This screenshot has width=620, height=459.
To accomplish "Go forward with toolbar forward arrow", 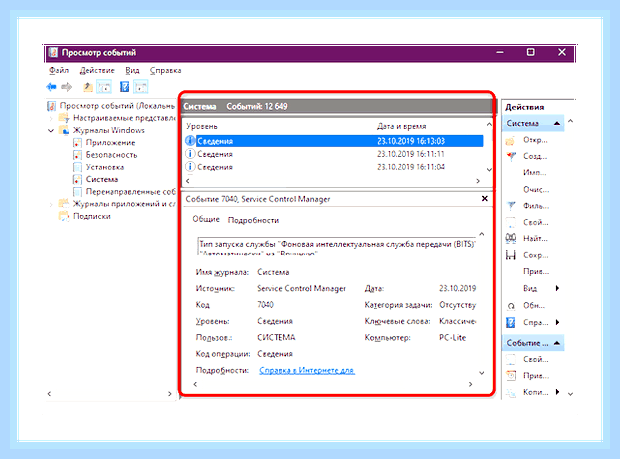I will [x=67, y=87].
